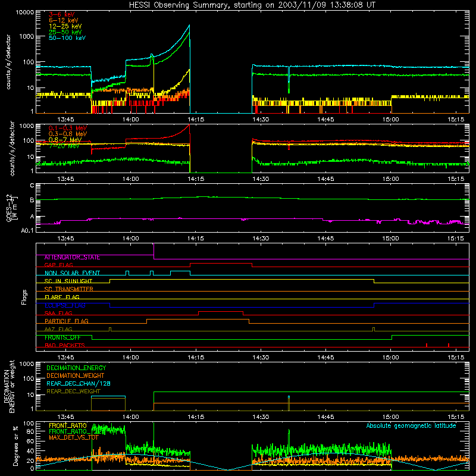Click the SAA_FLAG label
The height and width of the screenshot is (476, 476).
tap(58, 313)
